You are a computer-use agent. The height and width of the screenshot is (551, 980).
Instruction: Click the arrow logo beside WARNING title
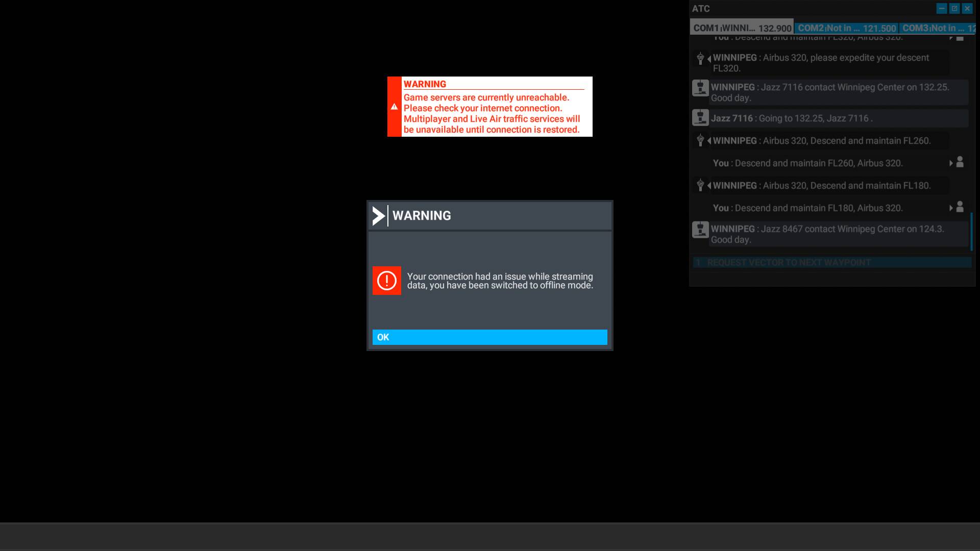click(x=378, y=216)
